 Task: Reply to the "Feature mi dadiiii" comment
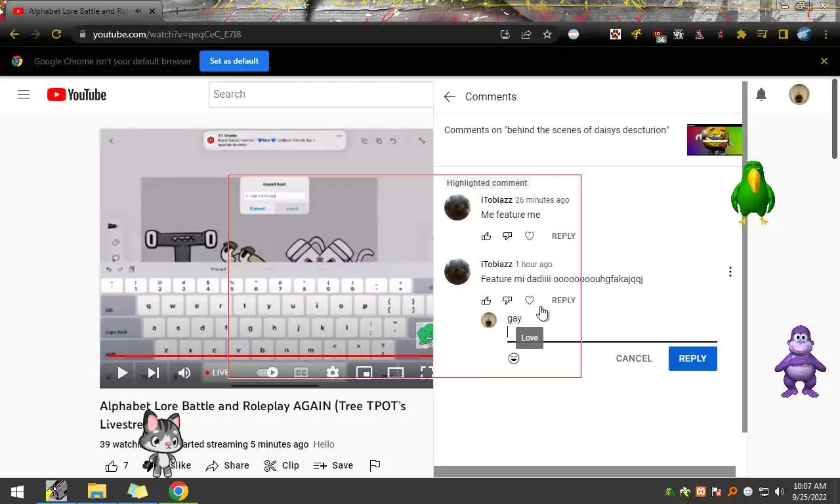click(x=563, y=301)
